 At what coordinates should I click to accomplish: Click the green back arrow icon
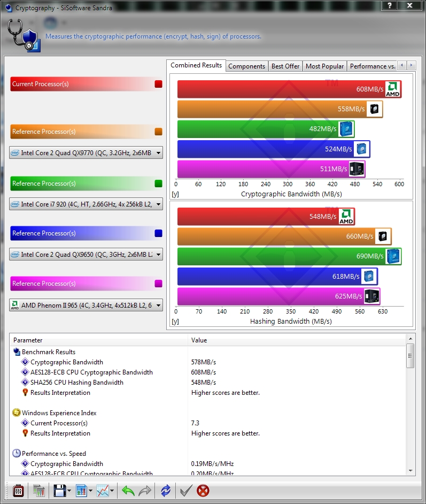128,491
